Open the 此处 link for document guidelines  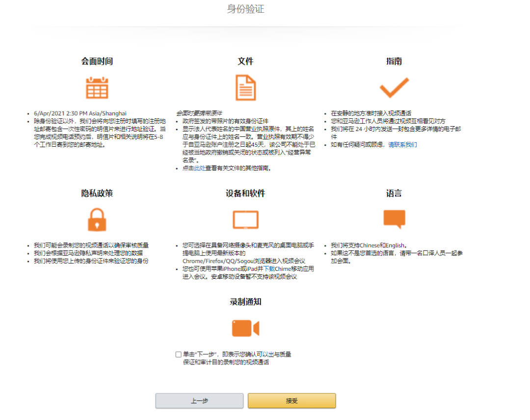(199, 168)
